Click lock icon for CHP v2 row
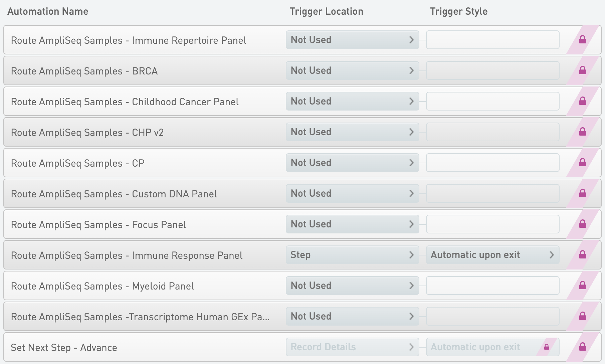 (x=583, y=132)
